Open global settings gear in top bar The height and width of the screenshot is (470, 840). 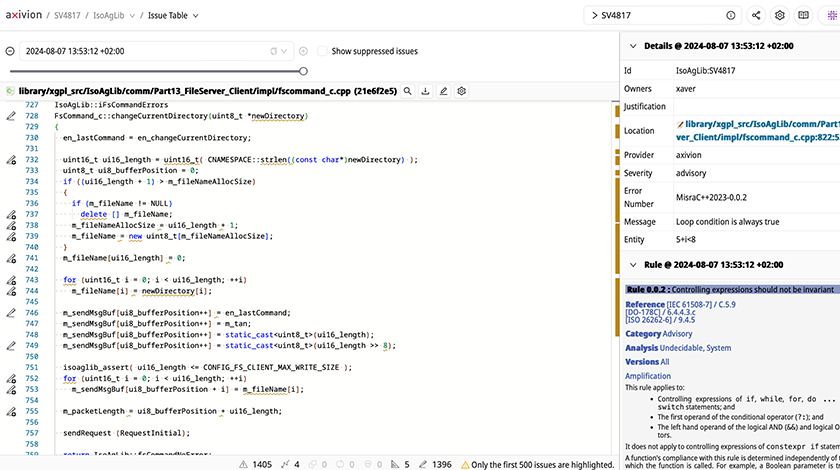click(x=780, y=16)
